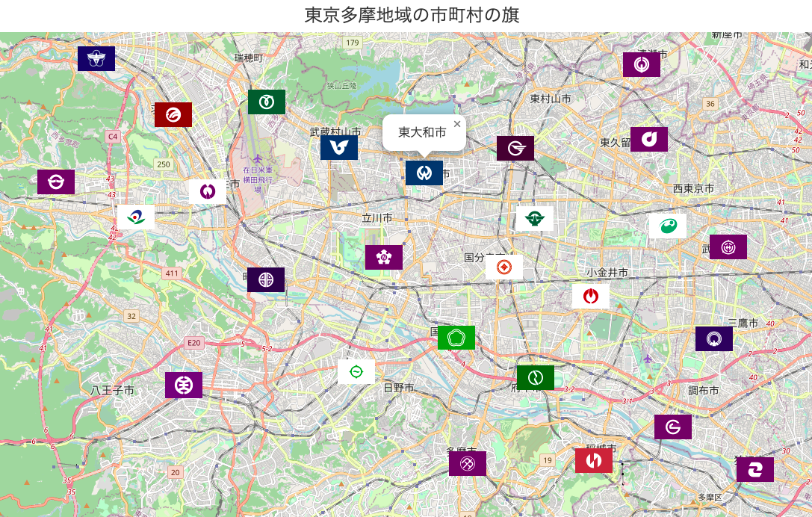812x517 pixels.
Task: Click the purple flag near 東久留米
Action: (649, 140)
